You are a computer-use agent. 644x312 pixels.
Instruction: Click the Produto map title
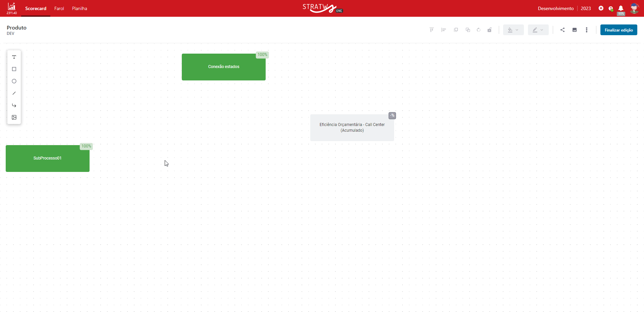[17, 27]
